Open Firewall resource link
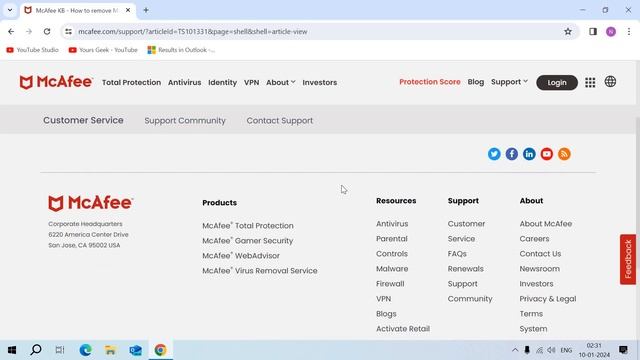This screenshot has width=640, height=360. point(390,284)
